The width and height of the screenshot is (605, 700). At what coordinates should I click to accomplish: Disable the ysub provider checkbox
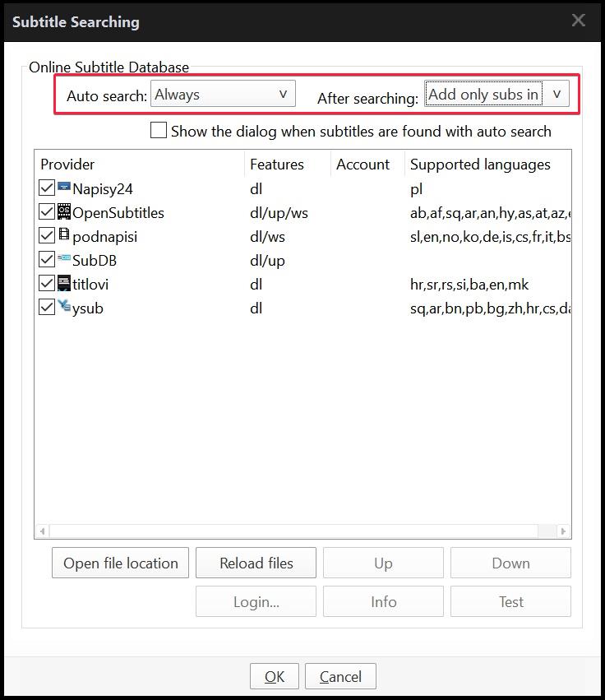tap(47, 307)
